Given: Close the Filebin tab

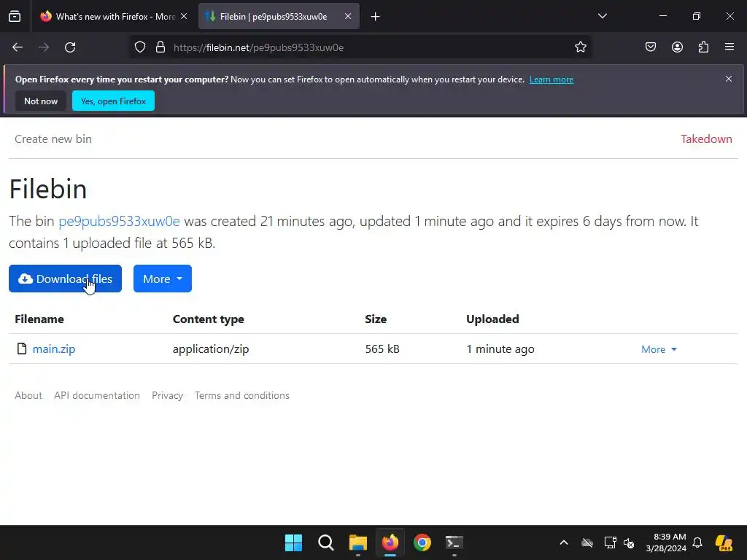Looking at the screenshot, I should coord(348,17).
